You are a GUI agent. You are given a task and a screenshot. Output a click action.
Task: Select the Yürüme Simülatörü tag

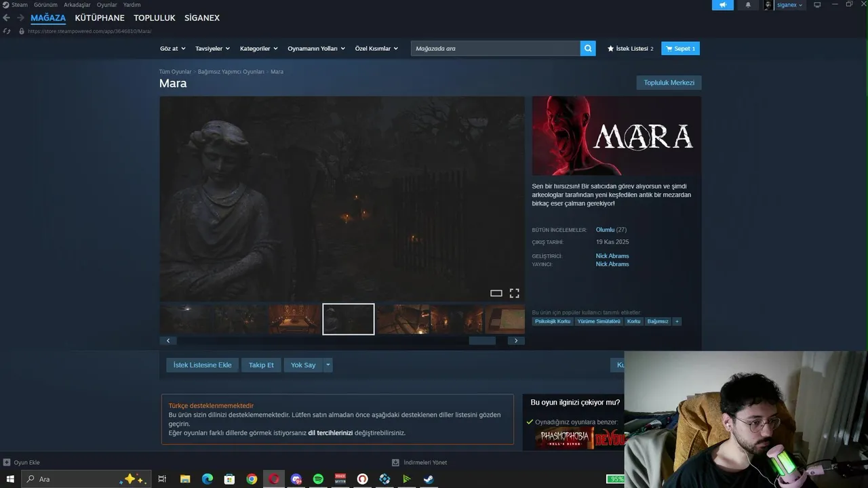[x=599, y=321]
